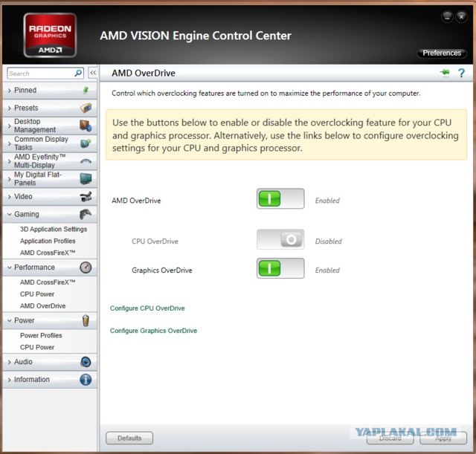Click the Power battery icon

click(86, 320)
